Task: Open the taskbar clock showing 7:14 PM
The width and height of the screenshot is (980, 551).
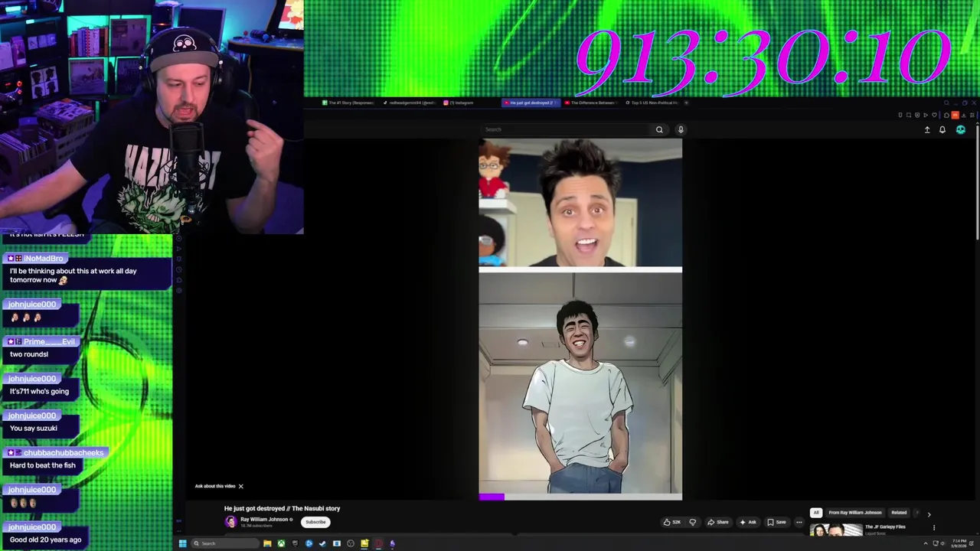Action: click(959, 543)
